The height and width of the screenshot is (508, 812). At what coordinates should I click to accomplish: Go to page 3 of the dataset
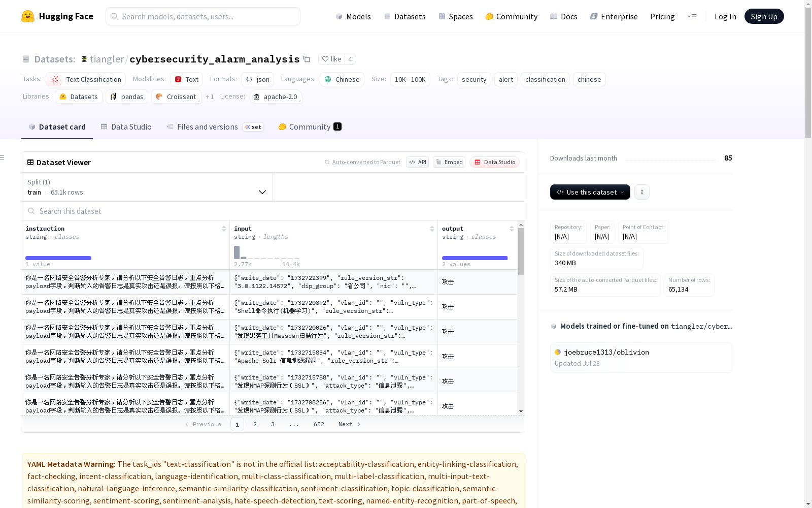(273, 424)
